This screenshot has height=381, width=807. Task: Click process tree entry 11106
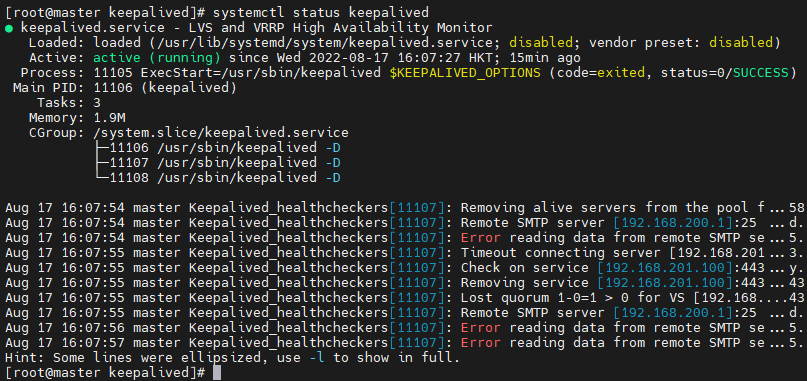point(217,148)
